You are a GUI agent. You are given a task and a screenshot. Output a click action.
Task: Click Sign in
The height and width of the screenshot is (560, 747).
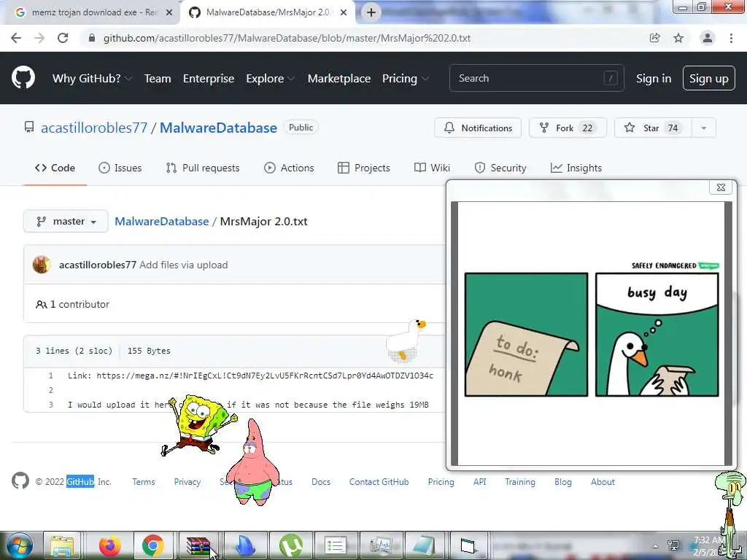[x=654, y=79]
